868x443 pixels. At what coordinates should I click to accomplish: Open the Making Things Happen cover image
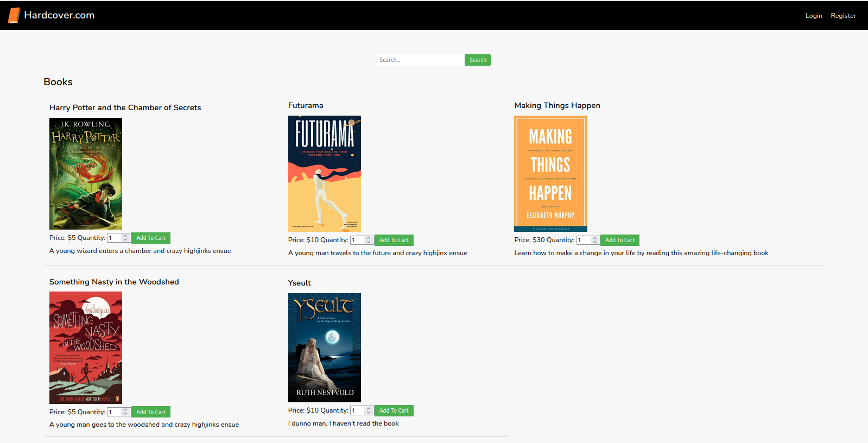tap(550, 174)
